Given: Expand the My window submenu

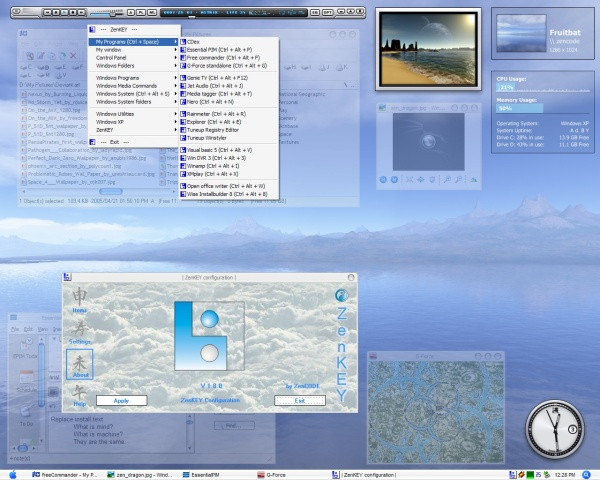Looking at the screenshot, I should [x=134, y=50].
